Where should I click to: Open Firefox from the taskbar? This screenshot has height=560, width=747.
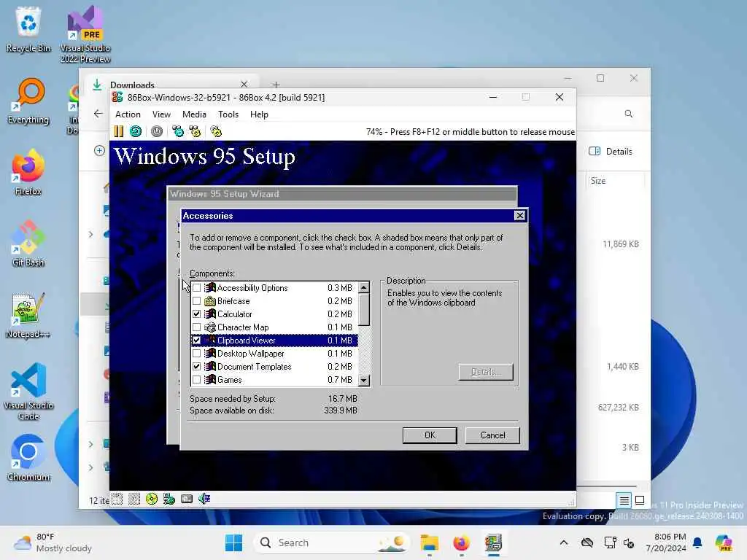click(461, 542)
